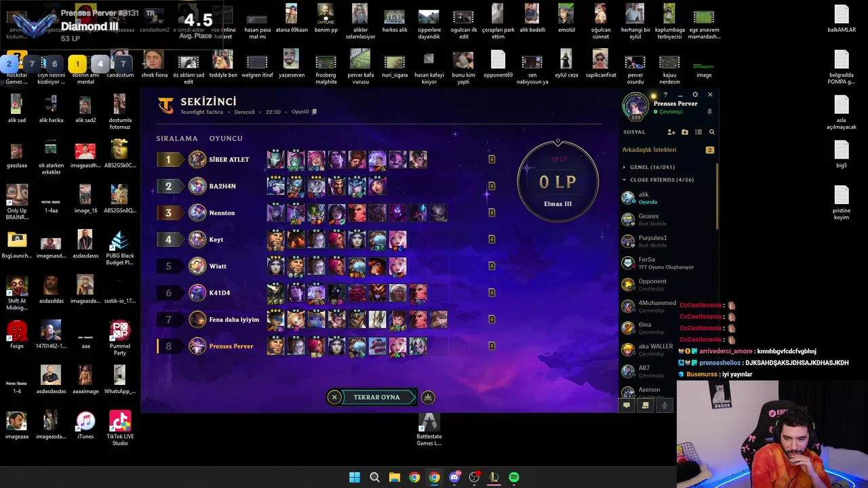Click the round emblem icon right of TEKRAR OYNA

click(x=428, y=397)
